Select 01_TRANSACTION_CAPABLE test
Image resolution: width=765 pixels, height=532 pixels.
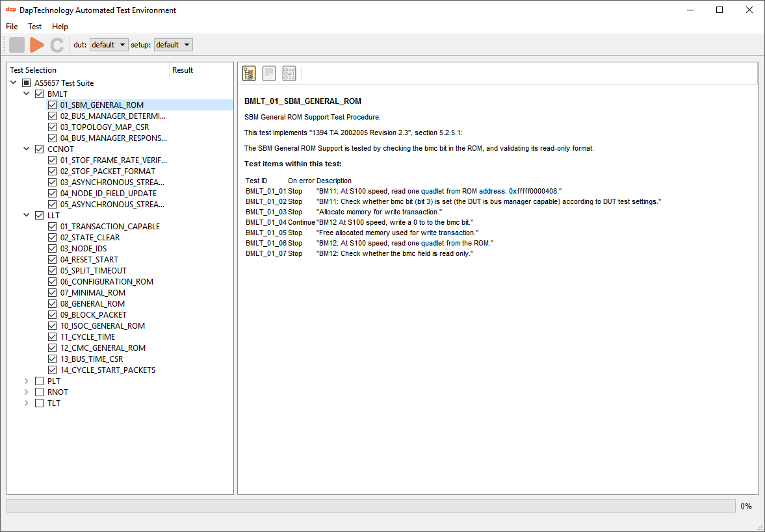110,226
